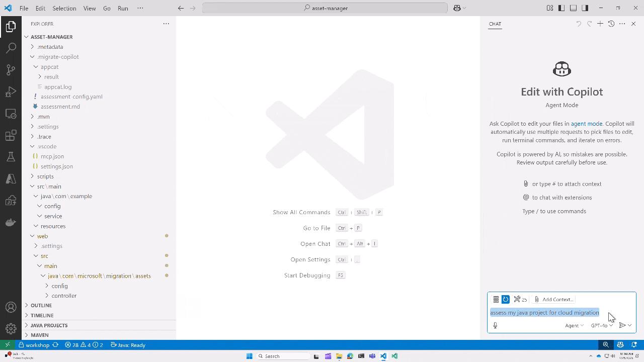This screenshot has width=644, height=362.
Task: Open Source Control view in activity bar
Action: (11, 70)
